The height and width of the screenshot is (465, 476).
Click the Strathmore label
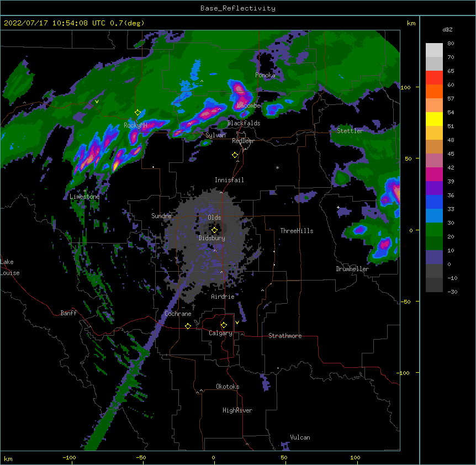[285, 336]
